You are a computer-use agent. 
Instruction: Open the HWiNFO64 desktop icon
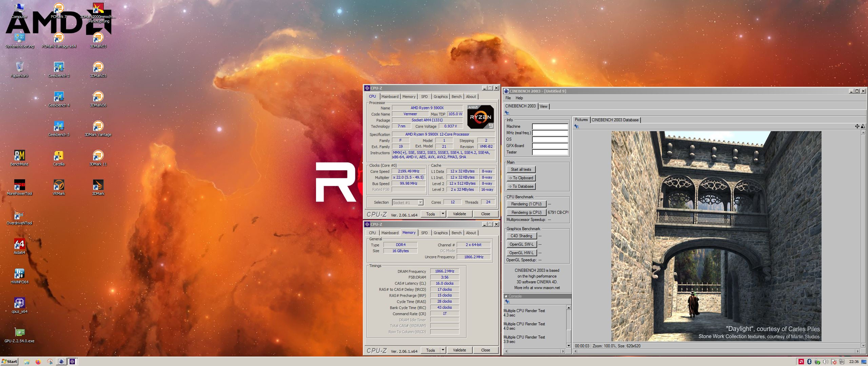[19, 276]
